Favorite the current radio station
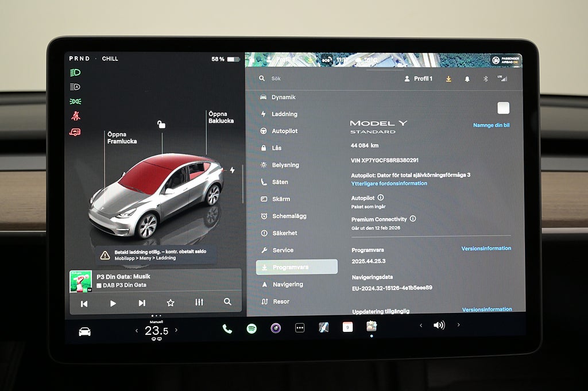The width and height of the screenshot is (588, 391). (171, 303)
